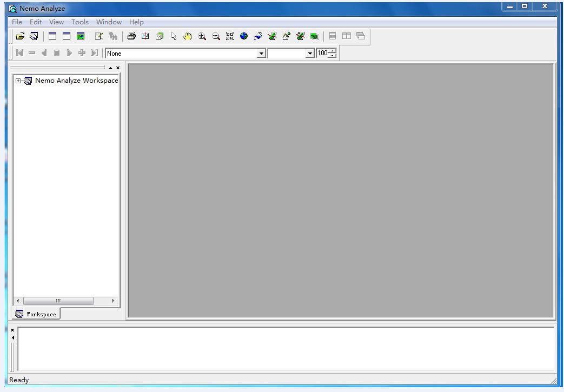564x392 pixels.
Task: Click the stop square playback button
Action: 57,53
